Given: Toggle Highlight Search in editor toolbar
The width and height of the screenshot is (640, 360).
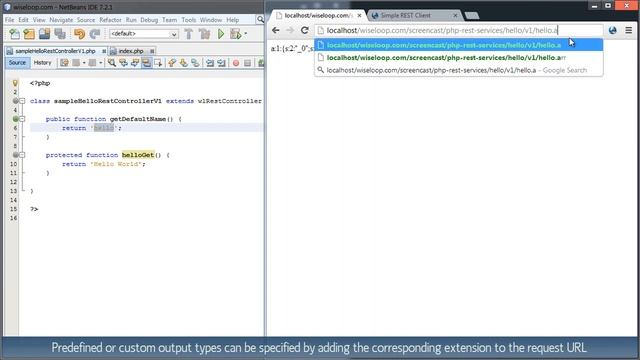Looking at the screenshot, I should (146, 63).
